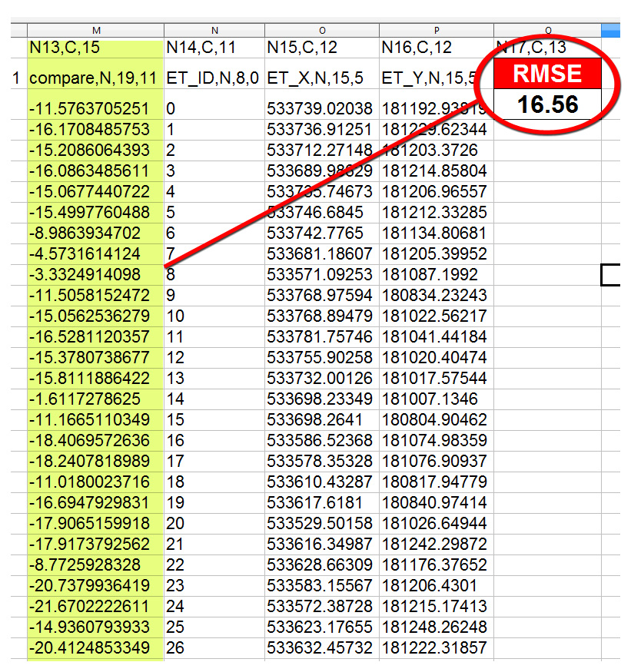This screenshot has height=672, width=631.
Task: Select row 1 header
Action: click(x=15, y=78)
